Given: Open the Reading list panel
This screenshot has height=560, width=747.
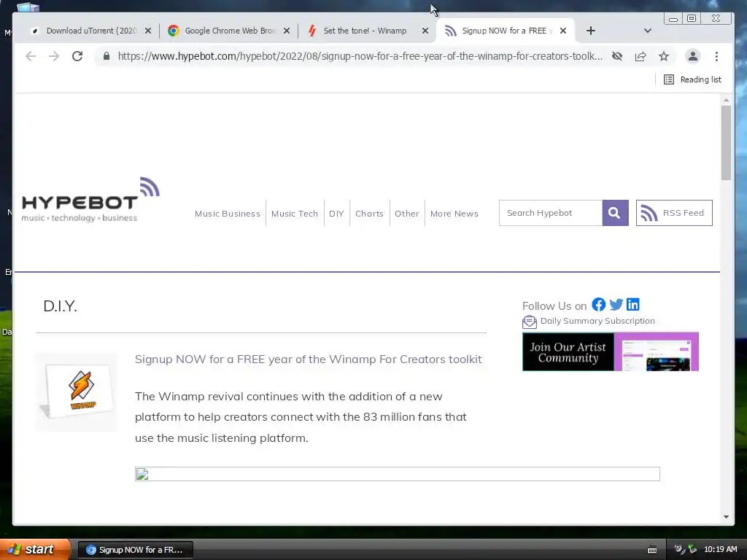Looking at the screenshot, I should 692,79.
